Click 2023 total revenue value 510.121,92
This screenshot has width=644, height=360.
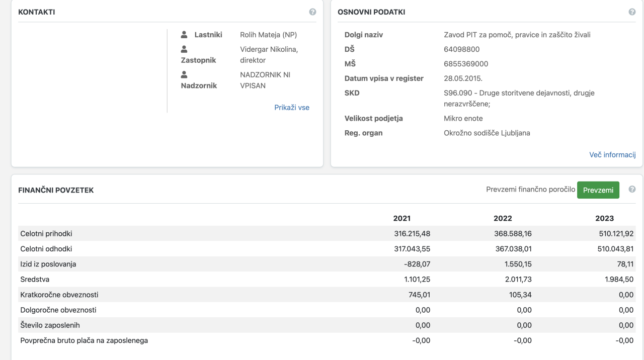tap(612, 234)
